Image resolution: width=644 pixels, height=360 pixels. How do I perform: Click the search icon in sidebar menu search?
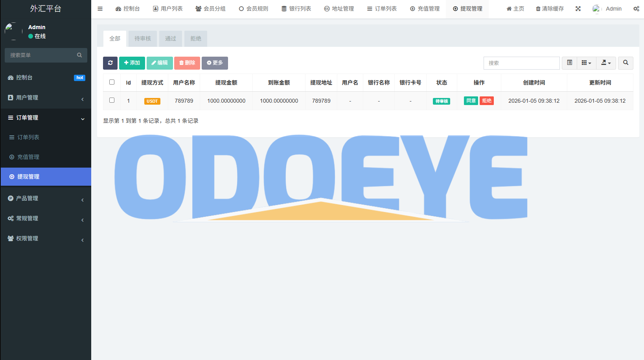coord(79,55)
